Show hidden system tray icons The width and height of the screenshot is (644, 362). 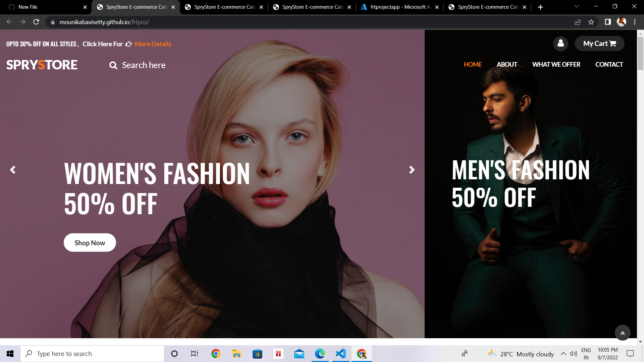[x=563, y=354]
